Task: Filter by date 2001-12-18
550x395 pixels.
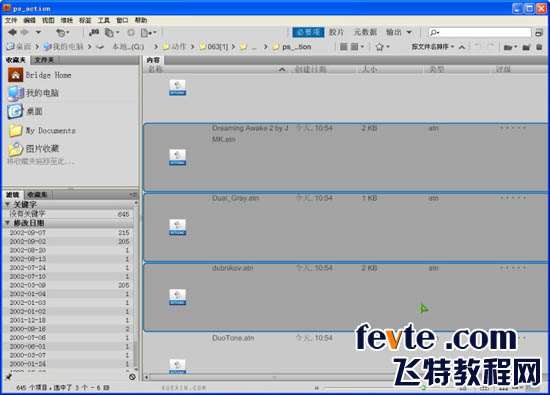Action: pos(69,320)
